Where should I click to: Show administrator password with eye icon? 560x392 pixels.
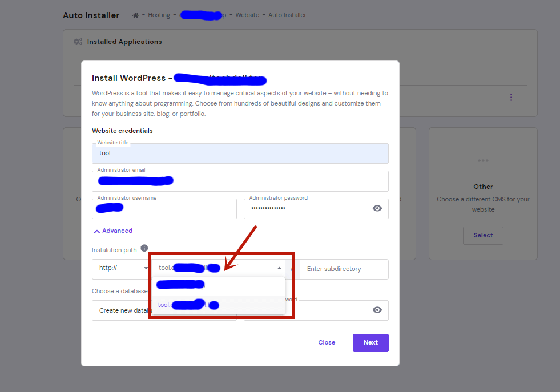coord(377,208)
